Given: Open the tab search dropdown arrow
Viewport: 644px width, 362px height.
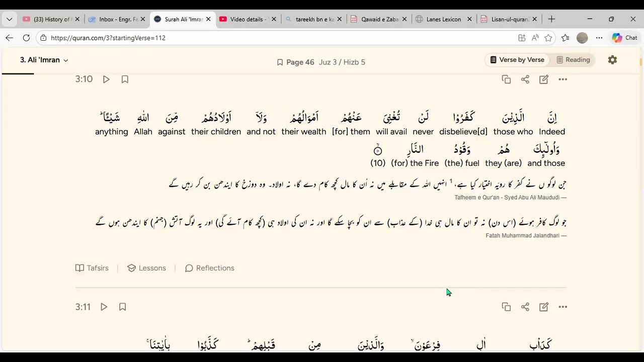Looking at the screenshot, I should (9, 19).
